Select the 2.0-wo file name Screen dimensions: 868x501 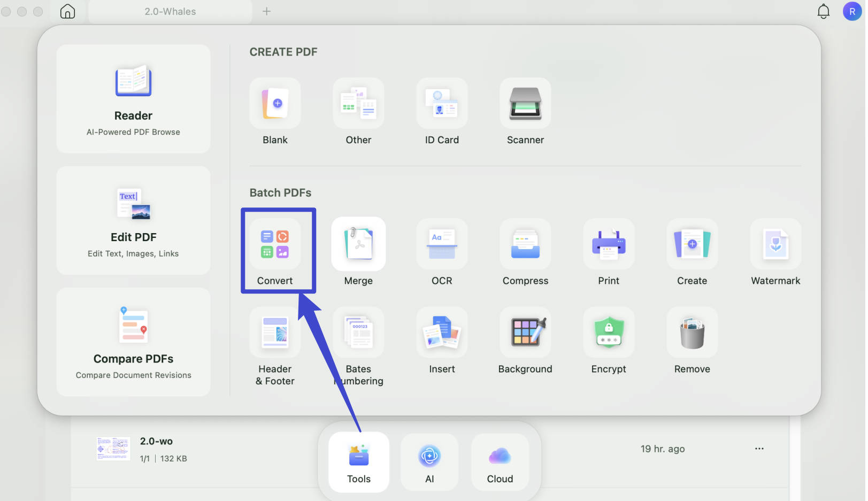[x=156, y=441]
